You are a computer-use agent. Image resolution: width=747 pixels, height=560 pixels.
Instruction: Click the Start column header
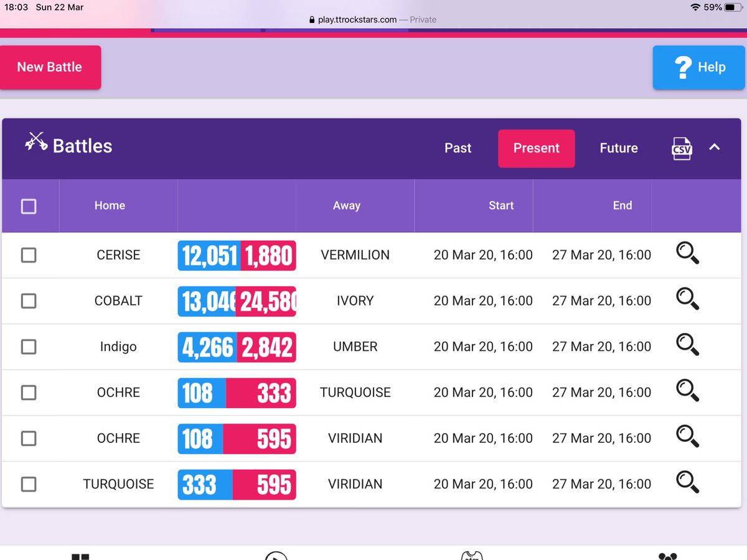[501, 205]
